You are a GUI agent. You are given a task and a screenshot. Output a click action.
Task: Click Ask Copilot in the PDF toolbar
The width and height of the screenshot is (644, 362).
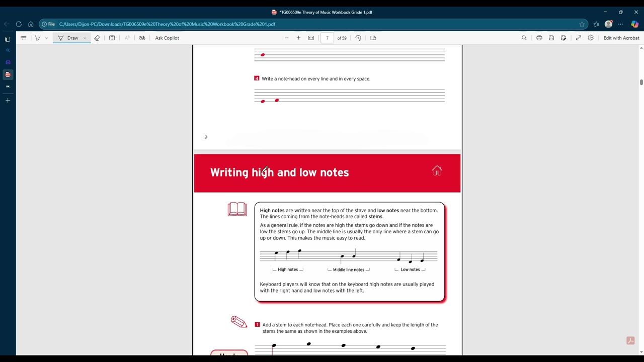tap(167, 38)
